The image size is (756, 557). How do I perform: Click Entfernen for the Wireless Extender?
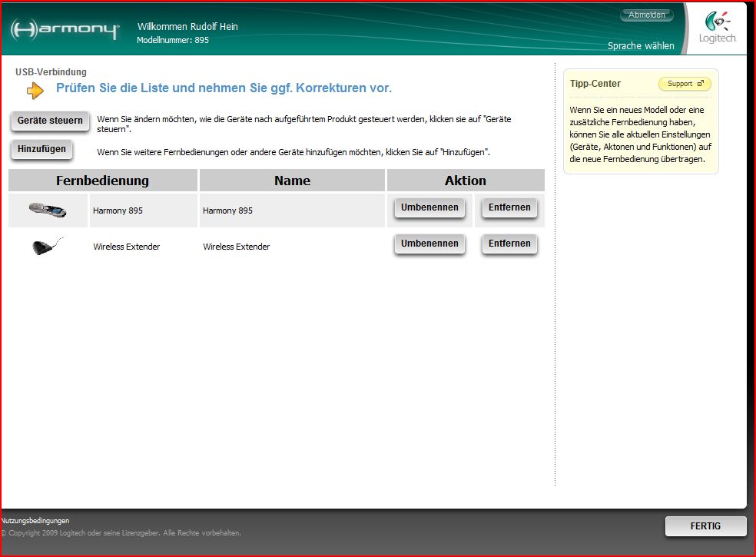coord(509,244)
